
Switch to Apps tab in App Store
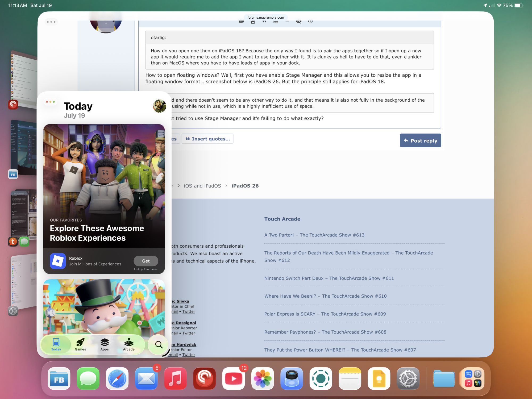[x=105, y=345]
